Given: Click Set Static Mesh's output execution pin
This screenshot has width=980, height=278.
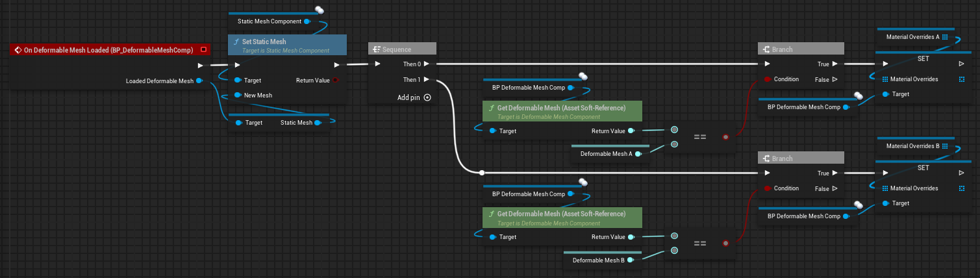Looking at the screenshot, I should (x=336, y=64).
